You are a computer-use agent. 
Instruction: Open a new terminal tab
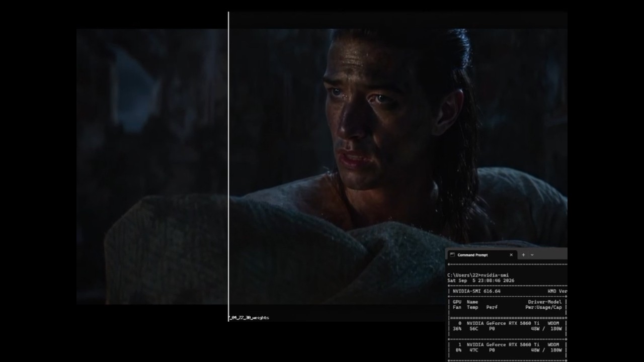pyautogui.click(x=523, y=255)
